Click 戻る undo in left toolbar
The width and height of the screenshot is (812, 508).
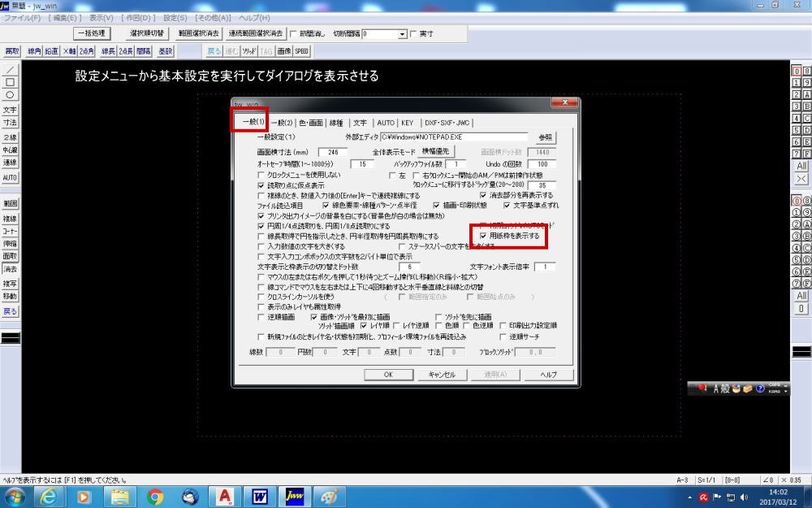(x=10, y=311)
